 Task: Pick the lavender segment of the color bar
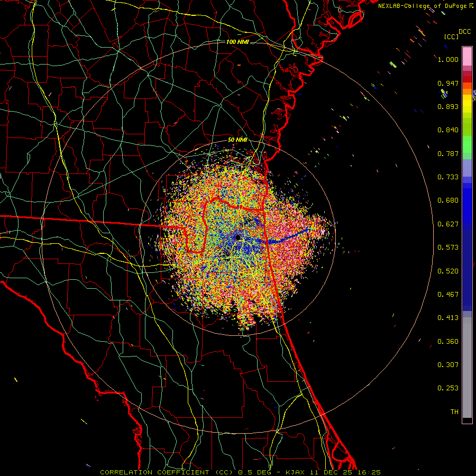[467, 168]
